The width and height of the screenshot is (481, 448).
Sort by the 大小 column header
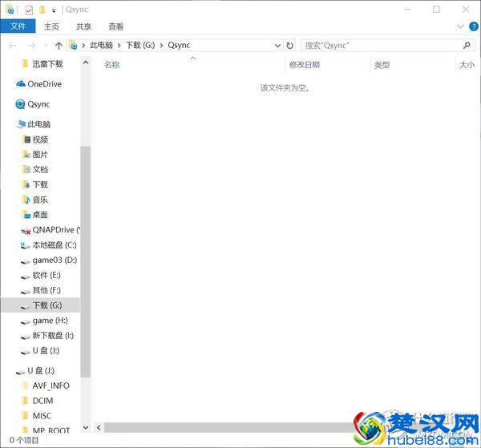click(467, 65)
